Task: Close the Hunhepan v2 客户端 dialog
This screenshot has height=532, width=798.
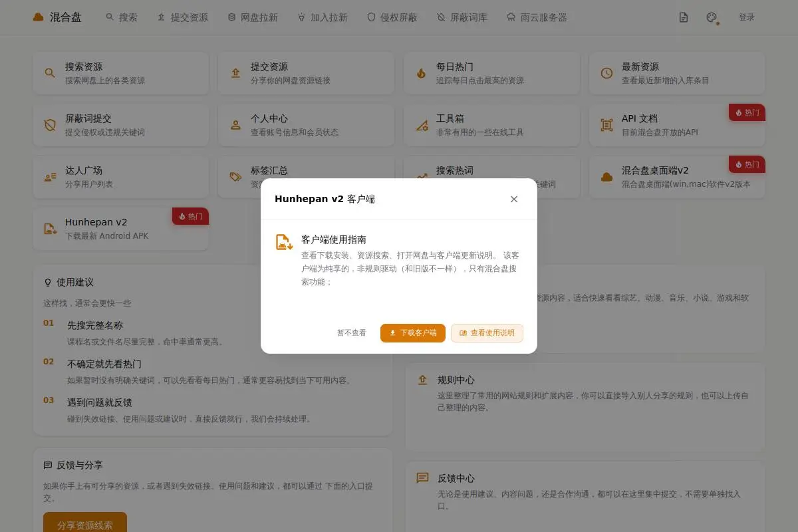Action: tap(514, 199)
